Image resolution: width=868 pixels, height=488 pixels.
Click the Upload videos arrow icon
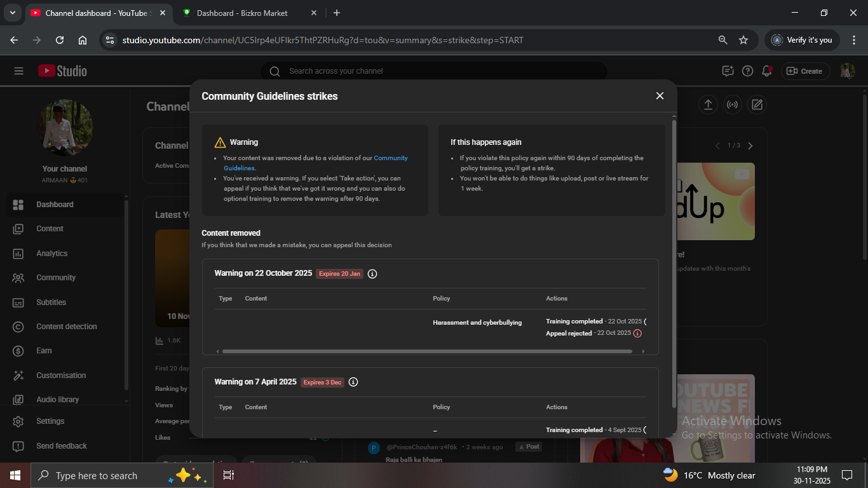tap(708, 105)
